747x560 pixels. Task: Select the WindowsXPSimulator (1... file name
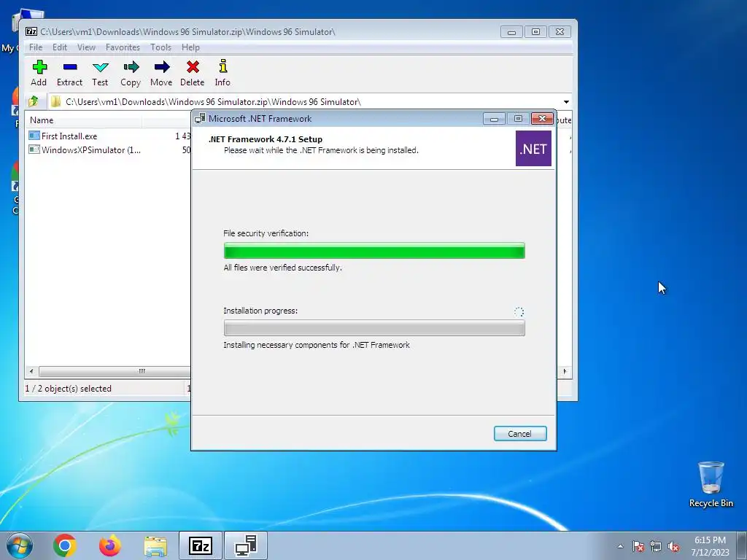pyautogui.click(x=91, y=149)
